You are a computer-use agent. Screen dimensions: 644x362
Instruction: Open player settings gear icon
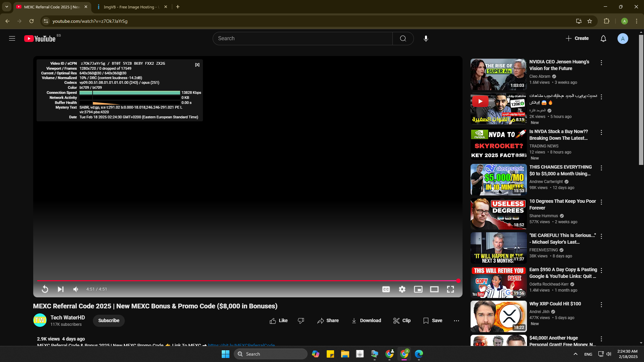click(x=402, y=289)
